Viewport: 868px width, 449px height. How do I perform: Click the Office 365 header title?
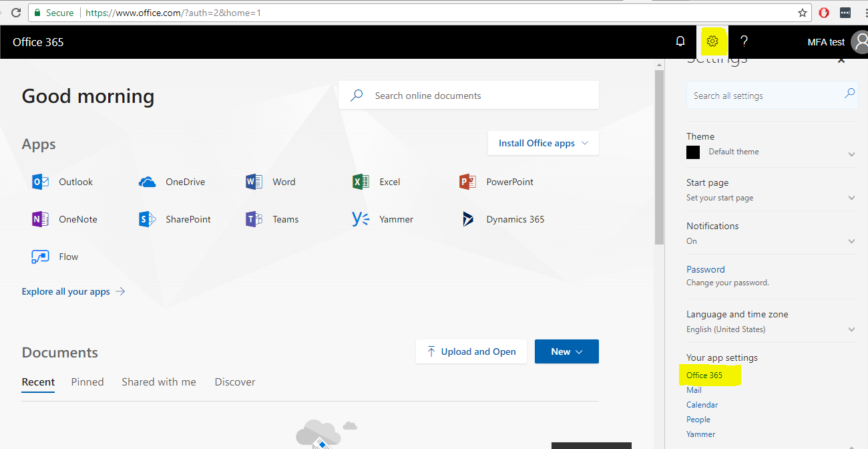(38, 42)
